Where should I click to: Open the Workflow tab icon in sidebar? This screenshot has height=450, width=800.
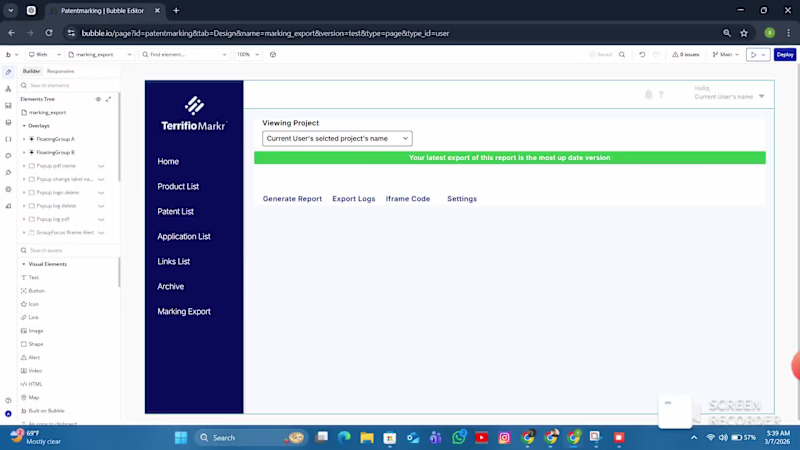pyautogui.click(x=8, y=89)
